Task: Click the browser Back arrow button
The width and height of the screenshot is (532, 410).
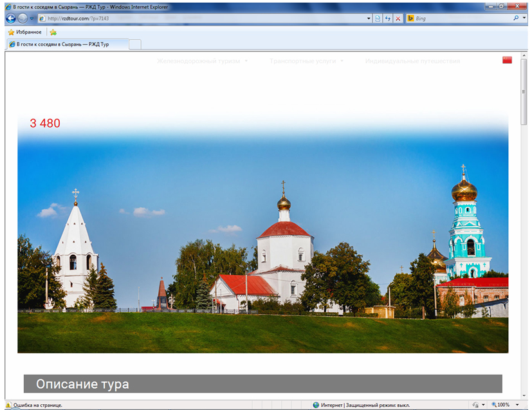Action: point(11,19)
